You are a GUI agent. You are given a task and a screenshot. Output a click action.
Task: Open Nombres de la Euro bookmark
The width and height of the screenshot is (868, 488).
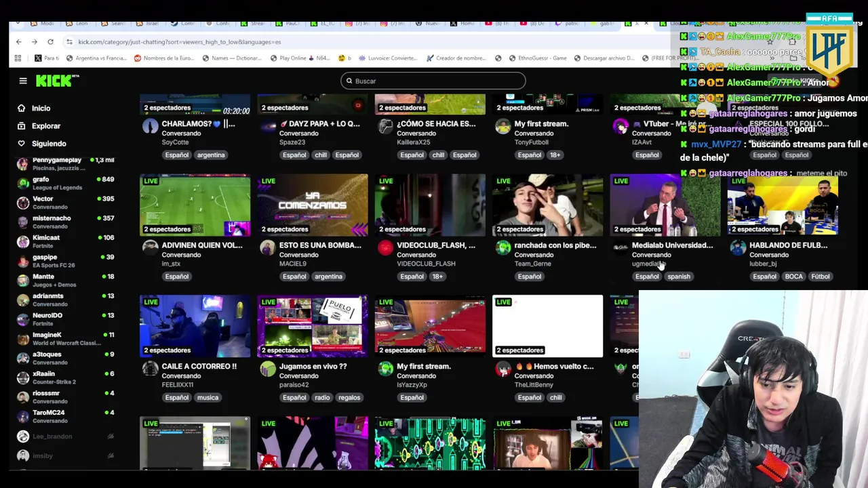pyautogui.click(x=164, y=58)
